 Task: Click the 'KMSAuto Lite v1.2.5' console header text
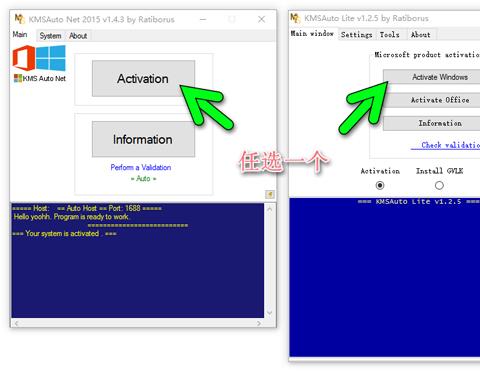point(419,201)
